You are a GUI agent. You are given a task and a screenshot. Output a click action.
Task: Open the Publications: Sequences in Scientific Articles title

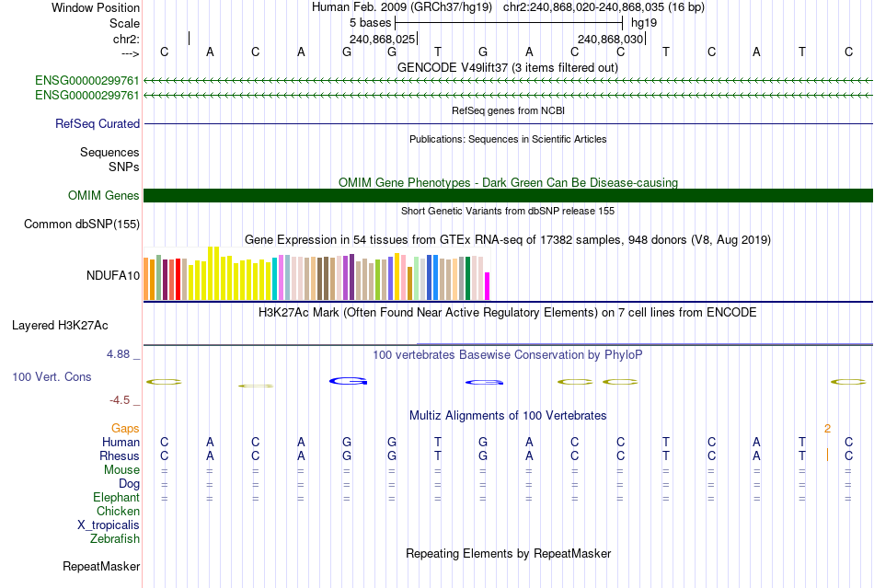(x=508, y=139)
